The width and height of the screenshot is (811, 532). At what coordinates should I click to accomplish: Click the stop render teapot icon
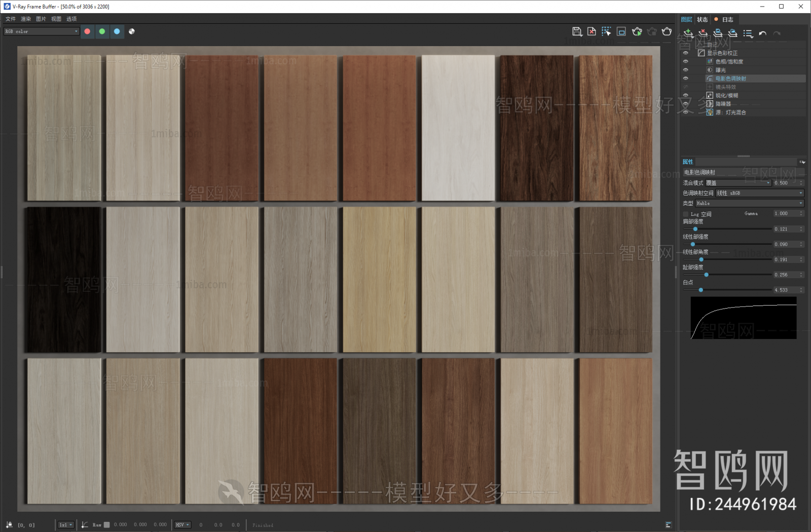pyautogui.click(x=652, y=31)
